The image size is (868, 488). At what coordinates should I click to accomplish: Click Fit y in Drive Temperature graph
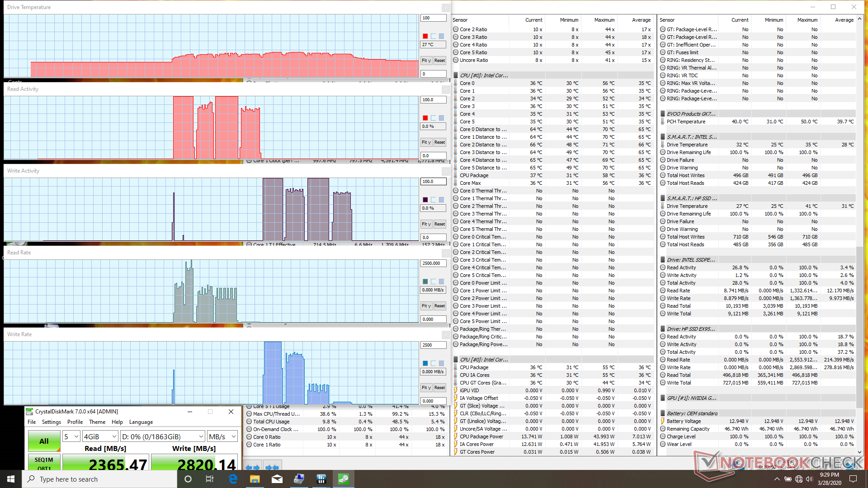(x=426, y=61)
